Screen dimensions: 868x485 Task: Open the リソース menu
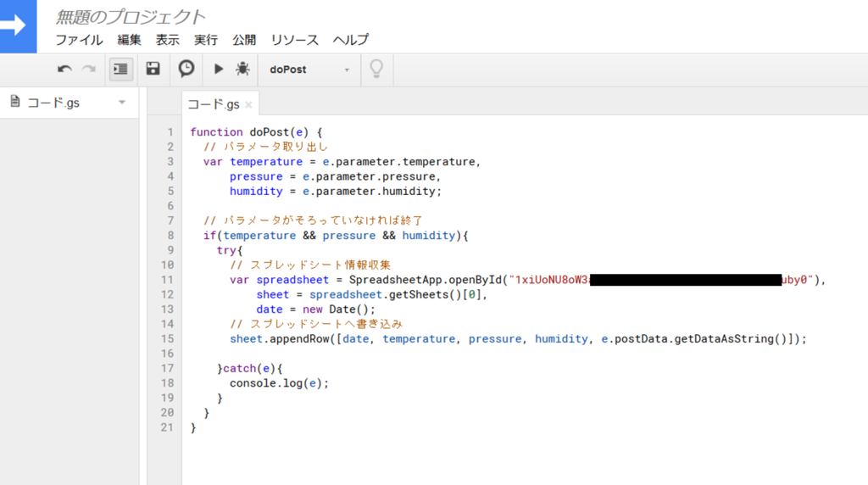point(294,40)
